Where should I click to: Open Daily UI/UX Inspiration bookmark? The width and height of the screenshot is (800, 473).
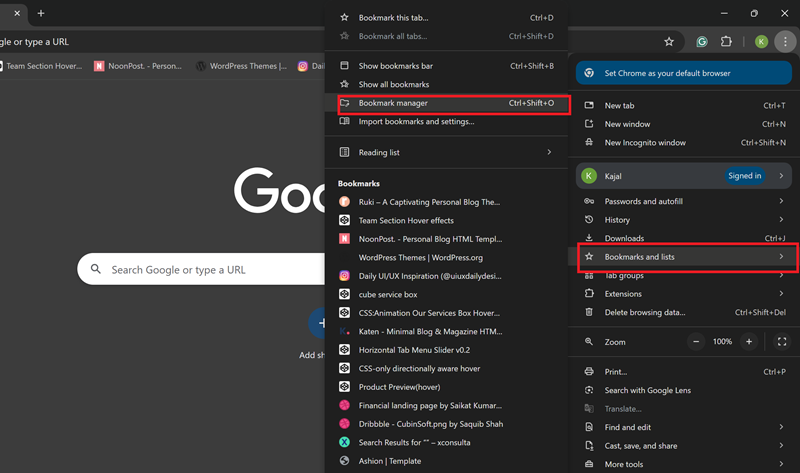(x=446, y=276)
